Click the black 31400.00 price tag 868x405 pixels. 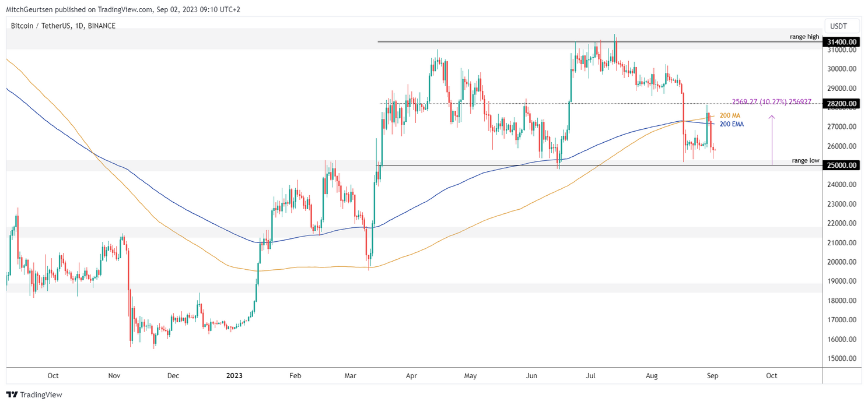pyautogui.click(x=841, y=41)
